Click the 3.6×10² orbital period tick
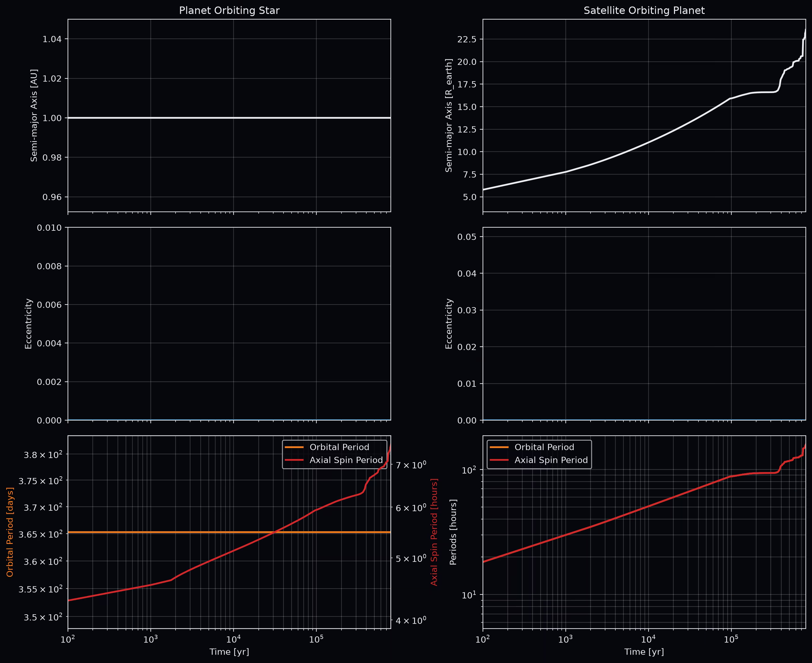Viewport: 812px width, 663px height. pyautogui.click(x=43, y=561)
